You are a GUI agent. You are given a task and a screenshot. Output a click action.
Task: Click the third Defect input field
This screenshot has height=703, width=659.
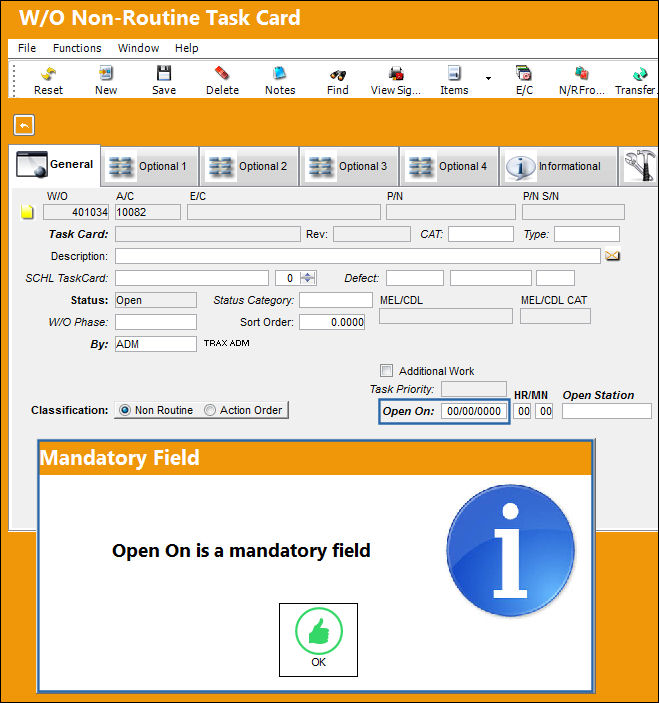pos(555,278)
